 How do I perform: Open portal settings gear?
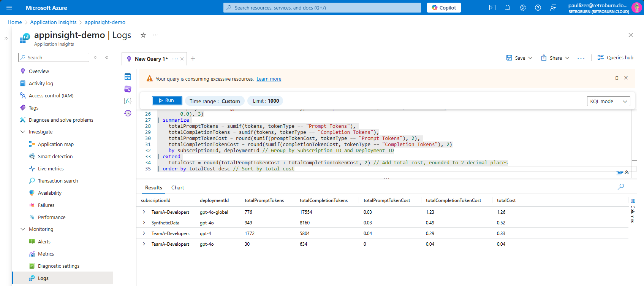[x=523, y=8]
